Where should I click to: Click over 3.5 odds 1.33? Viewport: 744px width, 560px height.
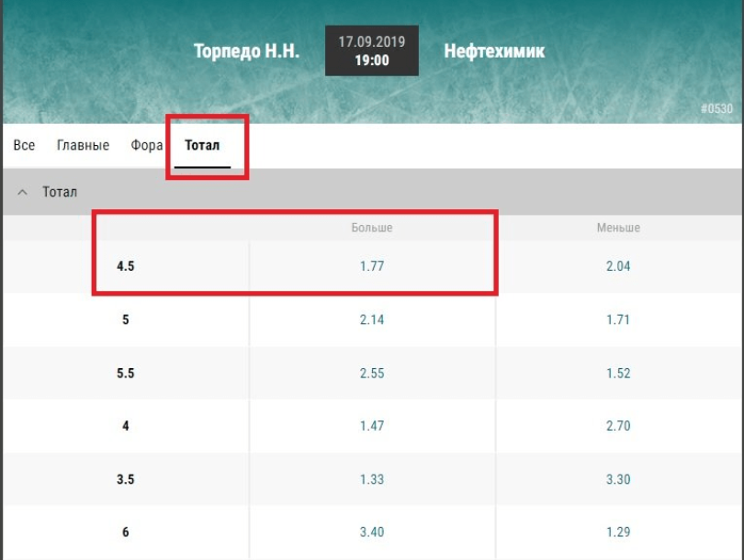click(x=372, y=479)
